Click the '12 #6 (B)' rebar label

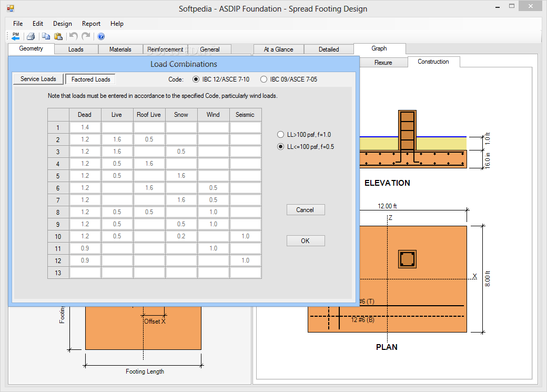coord(362,320)
